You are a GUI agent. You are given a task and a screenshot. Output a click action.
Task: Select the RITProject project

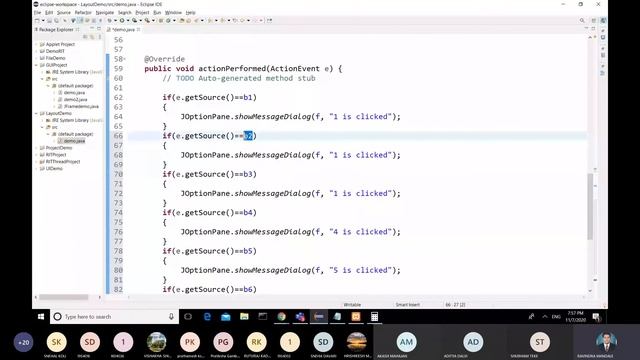click(x=56, y=155)
